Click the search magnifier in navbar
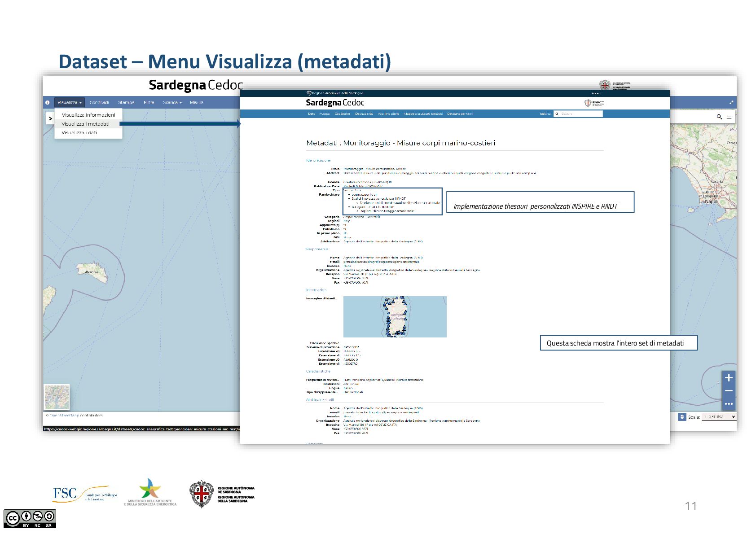The height and width of the screenshot is (534, 756). (x=557, y=114)
